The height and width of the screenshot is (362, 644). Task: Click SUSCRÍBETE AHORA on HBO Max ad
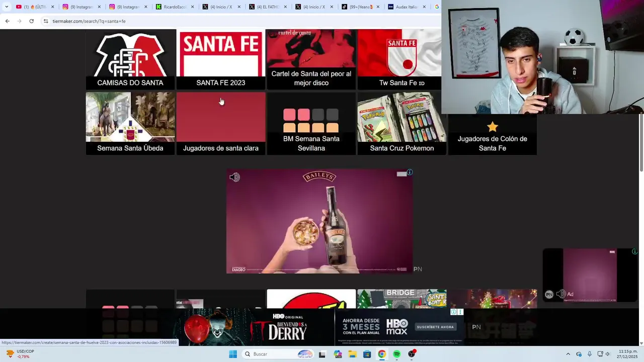(435, 327)
